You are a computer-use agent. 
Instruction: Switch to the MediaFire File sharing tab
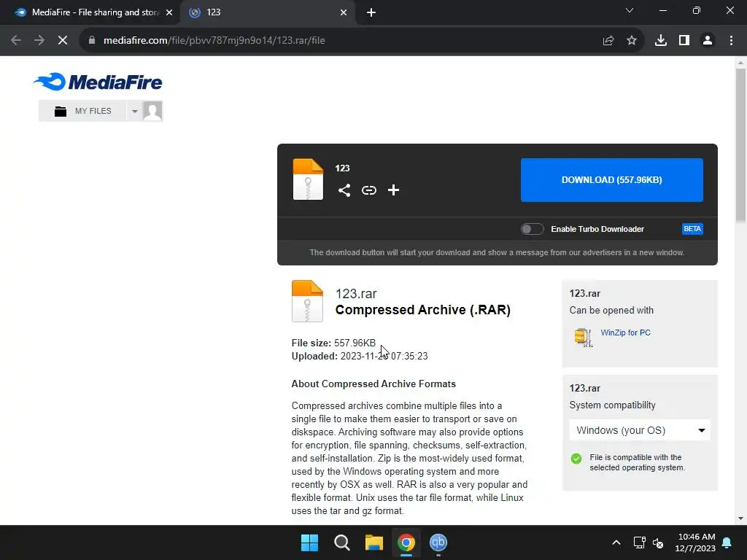(x=90, y=12)
